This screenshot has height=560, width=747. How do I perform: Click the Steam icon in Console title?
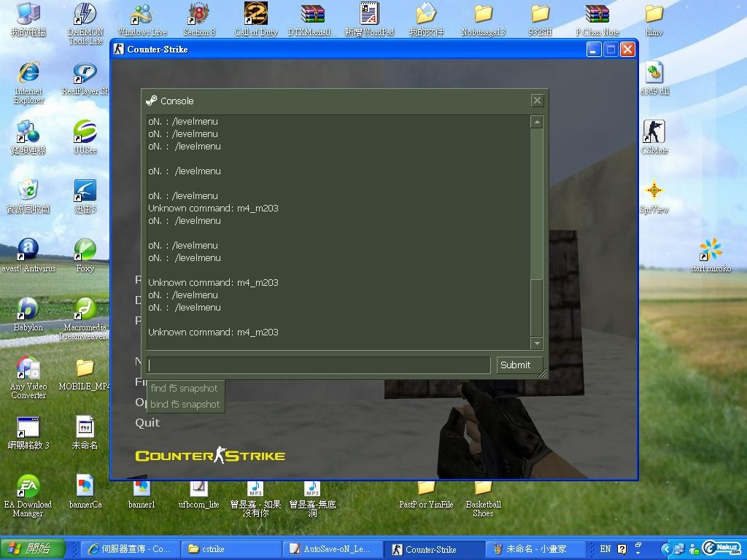pyautogui.click(x=152, y=101)
